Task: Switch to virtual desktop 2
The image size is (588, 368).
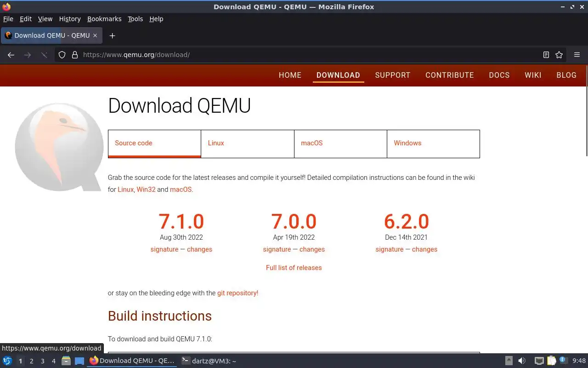Action: point(31,361)
